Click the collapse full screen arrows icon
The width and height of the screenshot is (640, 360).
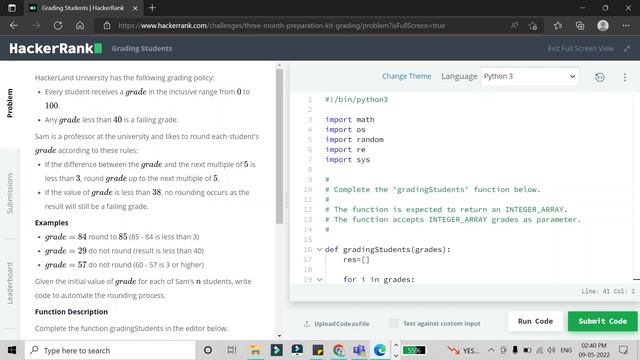coord(627,49)
